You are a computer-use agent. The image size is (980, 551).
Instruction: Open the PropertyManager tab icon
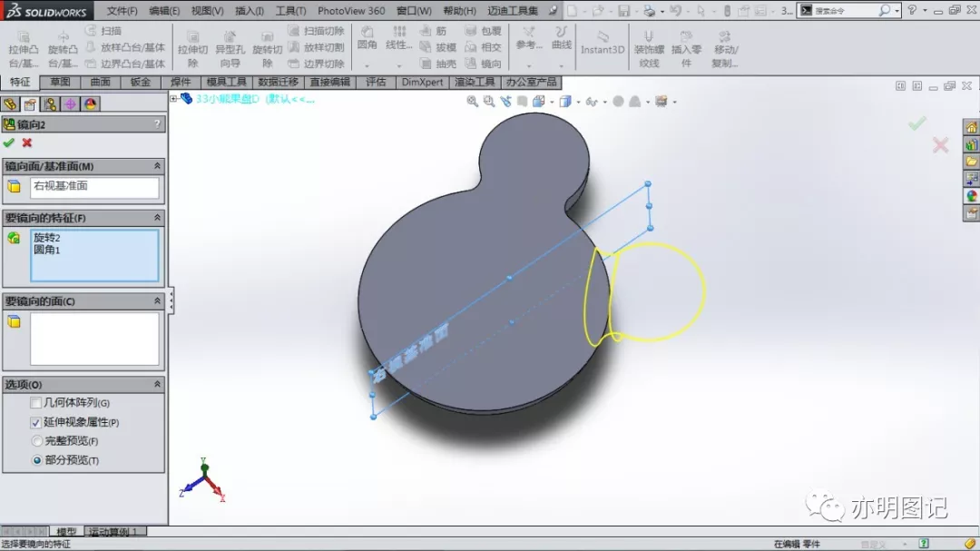point(30,104)
